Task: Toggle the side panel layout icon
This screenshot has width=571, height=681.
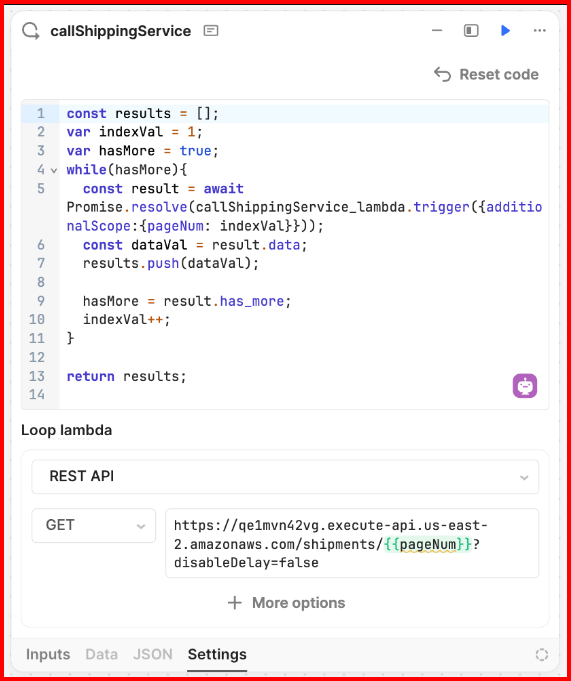Action: [471, 30]
